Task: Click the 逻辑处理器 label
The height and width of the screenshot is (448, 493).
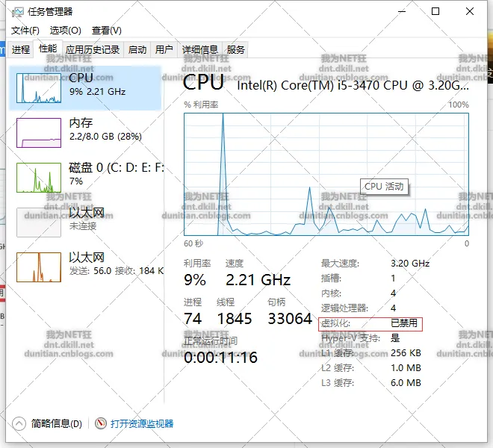Action: click(344, 308)
